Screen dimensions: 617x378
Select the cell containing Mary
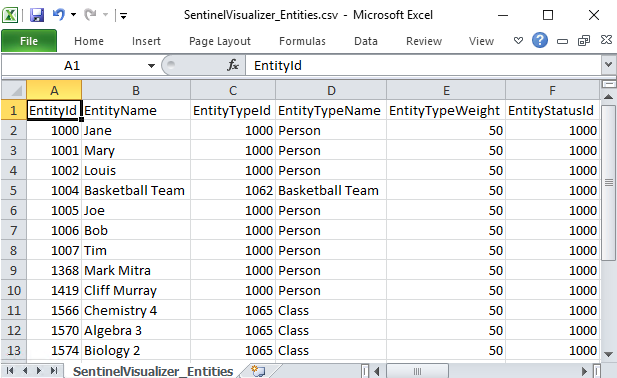[136, 151]
